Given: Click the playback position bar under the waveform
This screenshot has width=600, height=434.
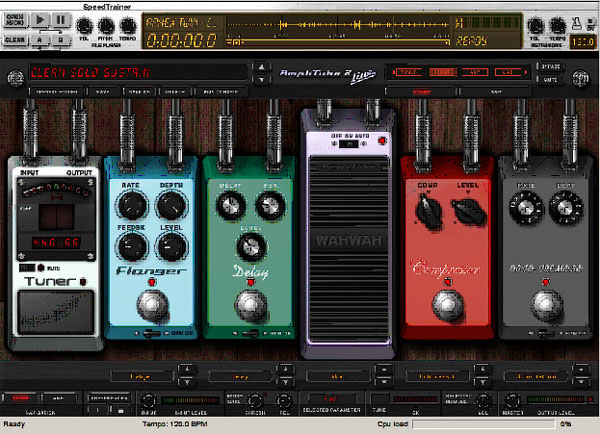Looking at the screenshot, I should (338, 42).
